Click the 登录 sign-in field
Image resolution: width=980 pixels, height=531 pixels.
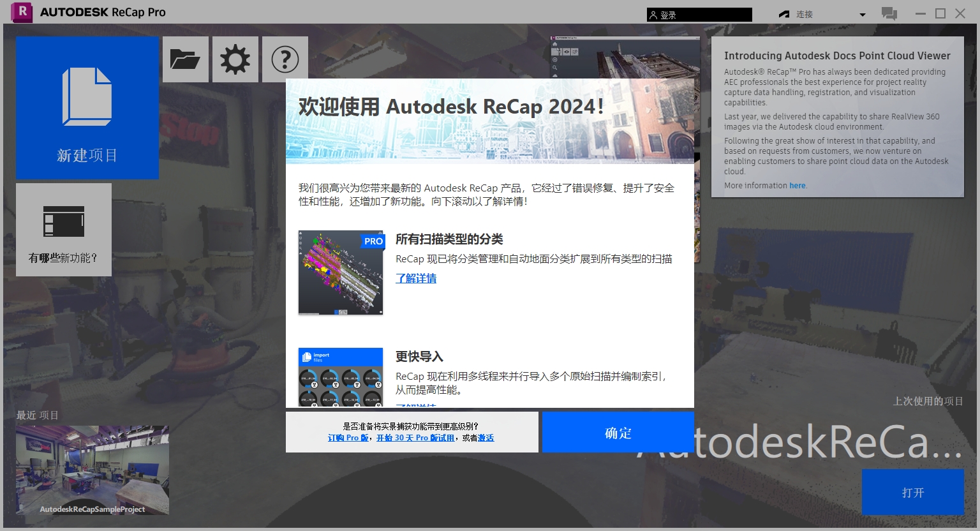(699, 15)
